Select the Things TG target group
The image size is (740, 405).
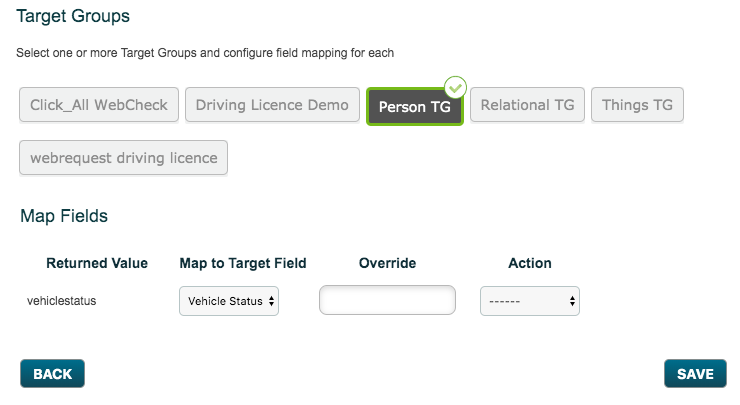tap(637, 105)
